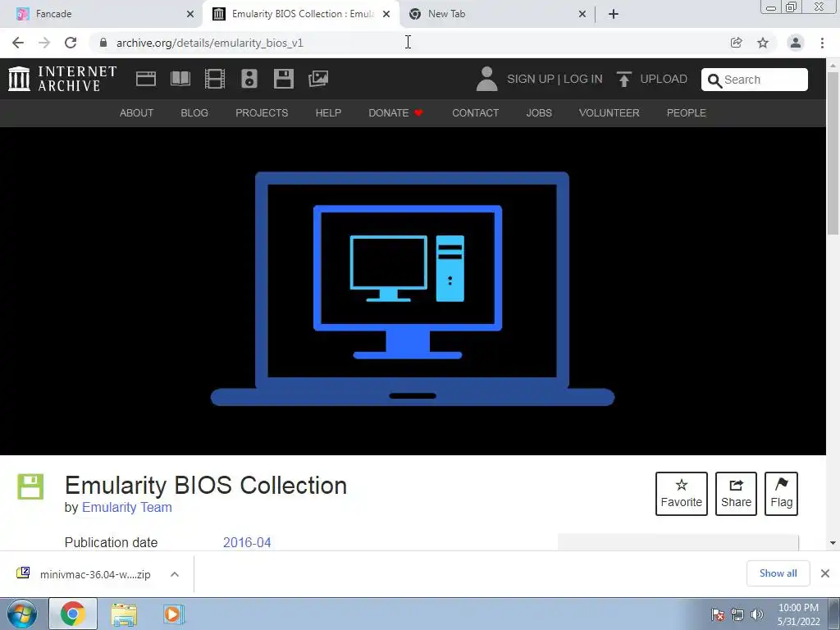The height and width of the screenshot is (630, 840).
Task: Click the UPLOAD link
Action: (664, 79)
